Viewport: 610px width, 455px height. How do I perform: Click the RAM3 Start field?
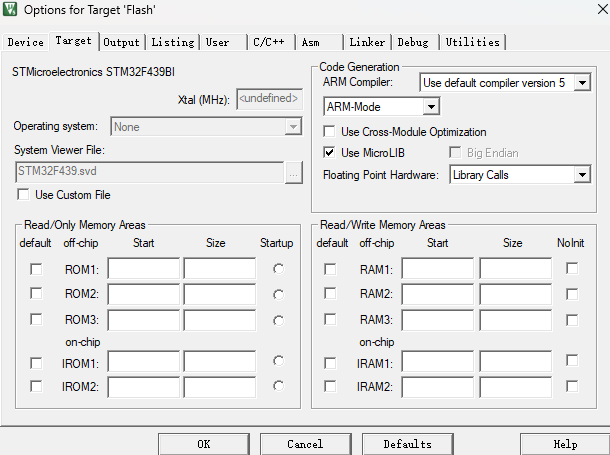[438, 320]
